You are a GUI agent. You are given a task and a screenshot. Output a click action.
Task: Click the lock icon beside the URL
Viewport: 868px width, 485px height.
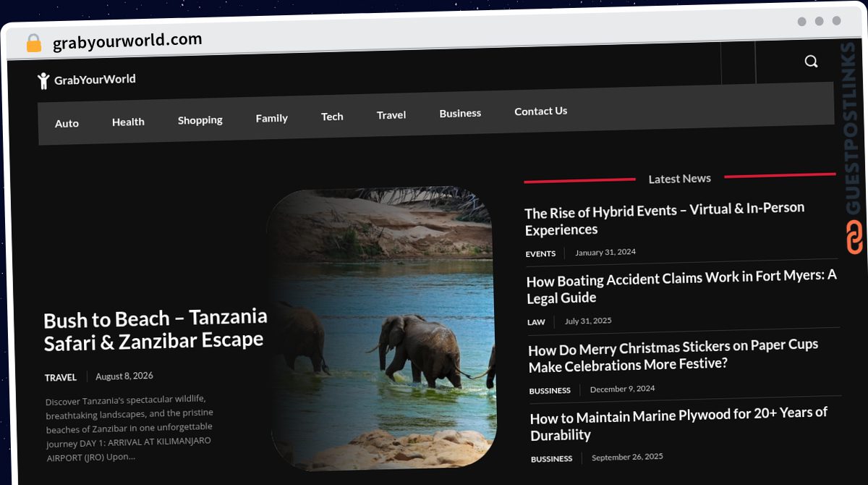(x=33, y=43)
